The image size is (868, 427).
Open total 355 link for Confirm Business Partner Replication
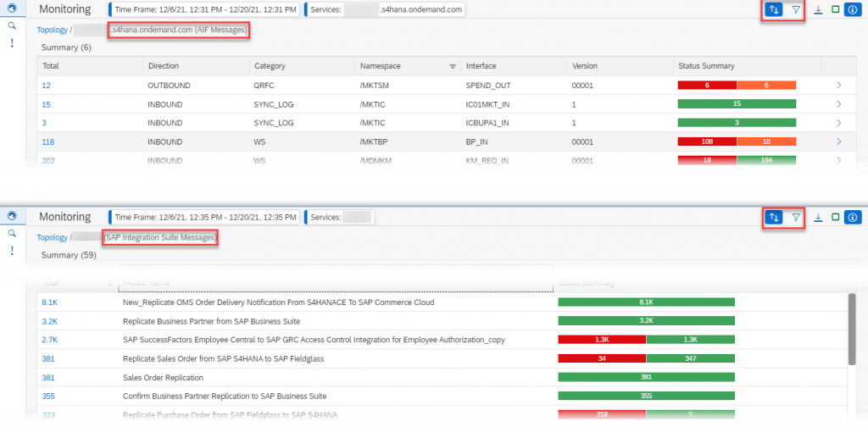[48, 396]
